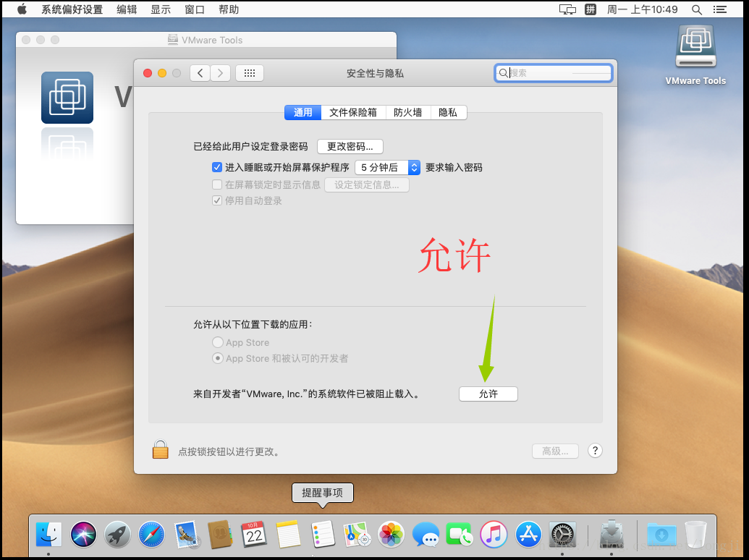Image resolution: width=749 pixels, height=560 pixels.
Task: Open Trash in Dock
Action: (695, 534)
